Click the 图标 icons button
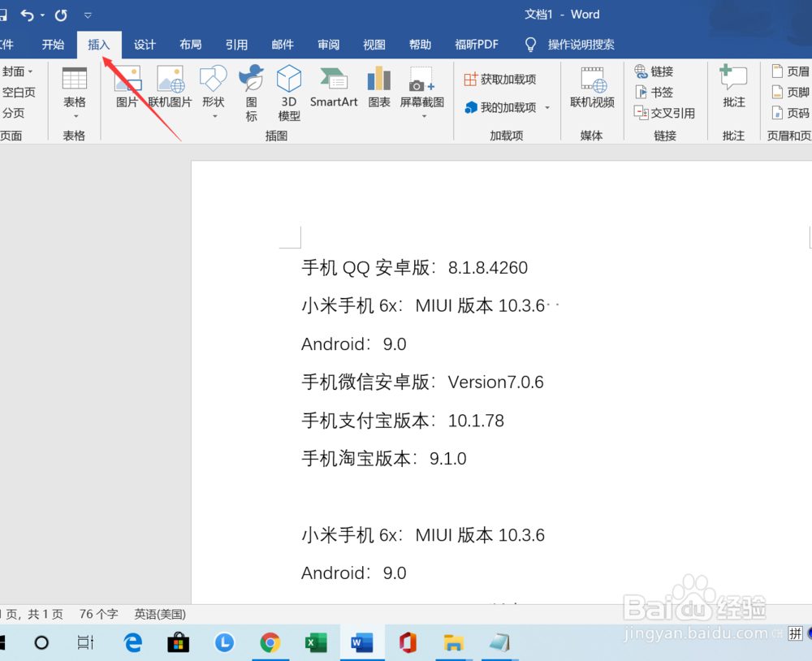This screenshot has width=812, height=661. [251, 93]
